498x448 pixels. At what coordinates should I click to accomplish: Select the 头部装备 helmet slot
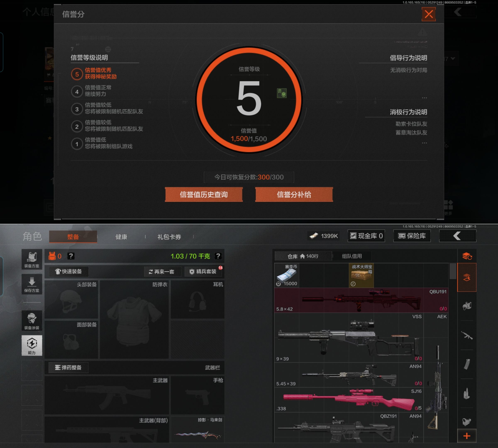[x=71, y=299]
